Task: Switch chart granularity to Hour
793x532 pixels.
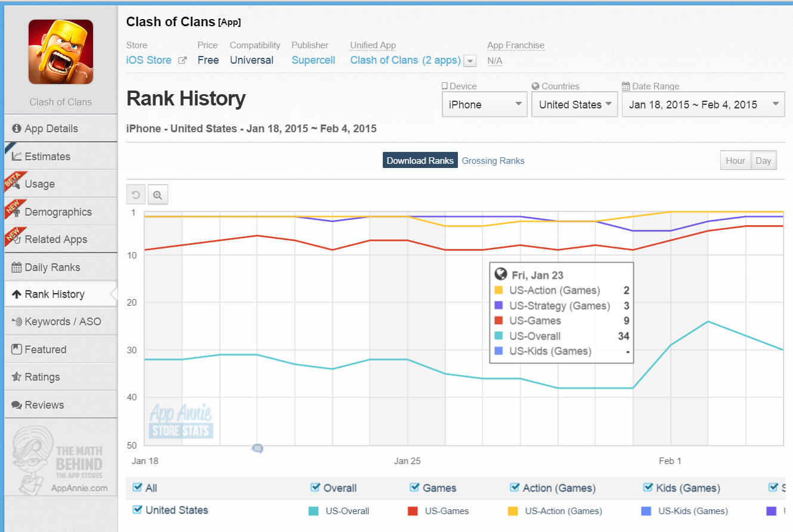Action: click(x=735, y=161)
